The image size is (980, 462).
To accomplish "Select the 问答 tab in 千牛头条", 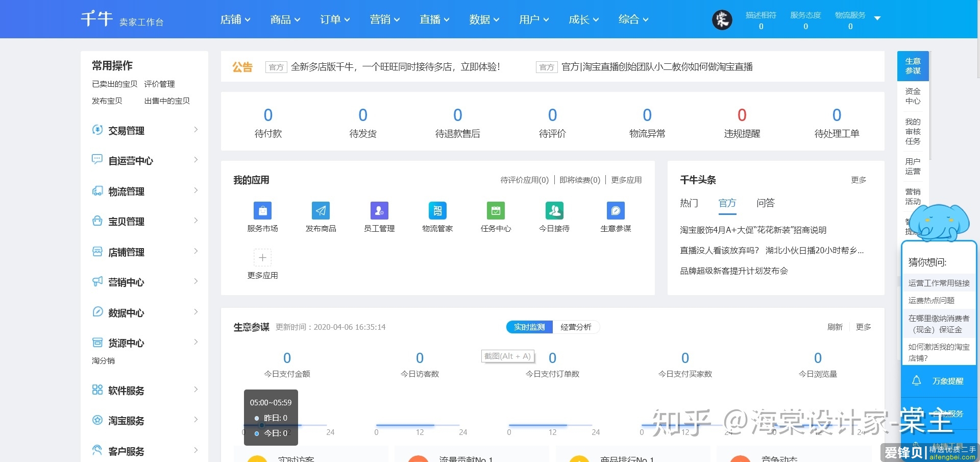I will tap(766, 203).
